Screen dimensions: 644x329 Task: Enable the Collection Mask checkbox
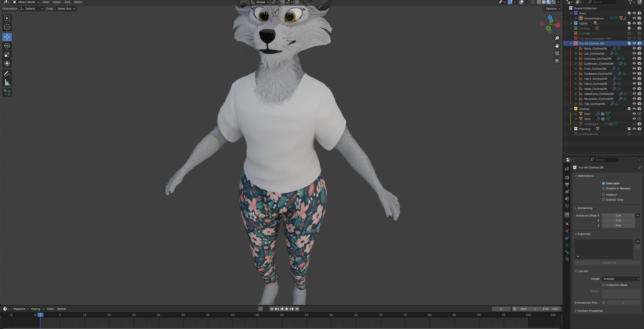603,285
